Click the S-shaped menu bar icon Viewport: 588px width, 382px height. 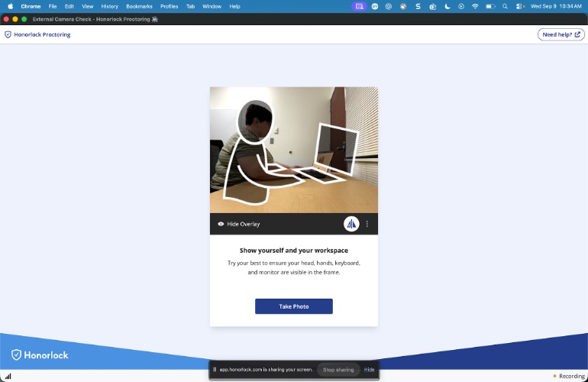(418, 6)
